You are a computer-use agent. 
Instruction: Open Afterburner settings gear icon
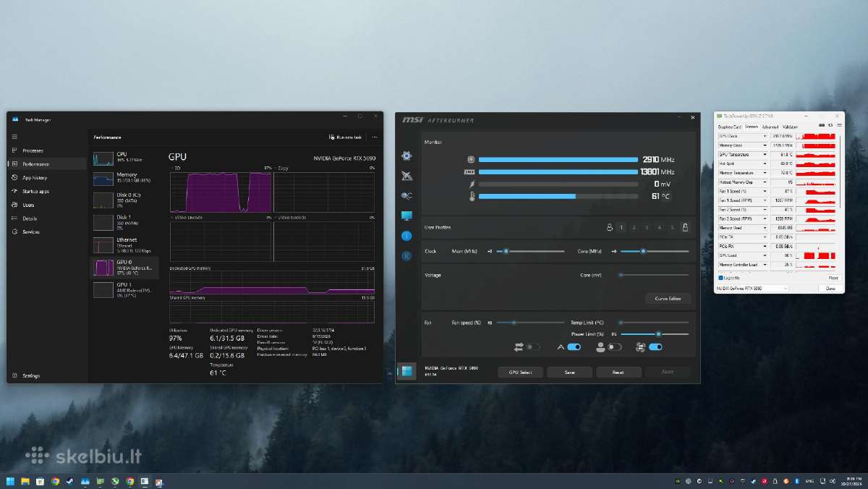(407, 156)
